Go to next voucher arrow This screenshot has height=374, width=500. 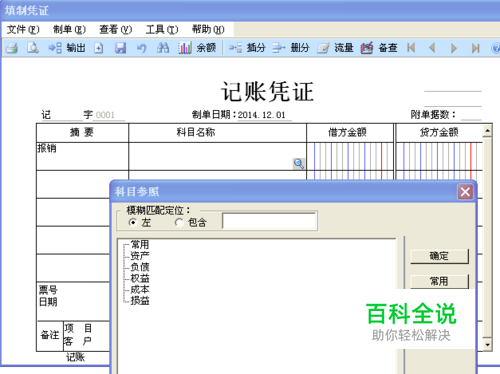[454, 48]
